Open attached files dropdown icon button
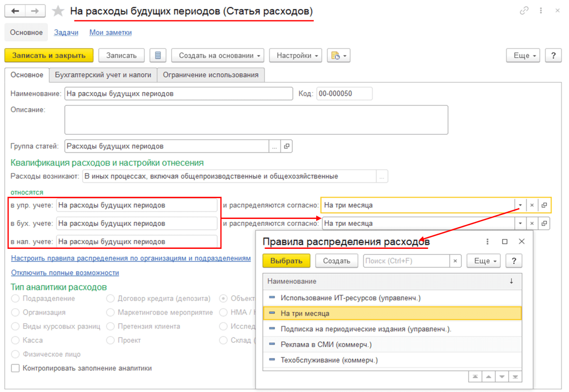 pos(339,55)
